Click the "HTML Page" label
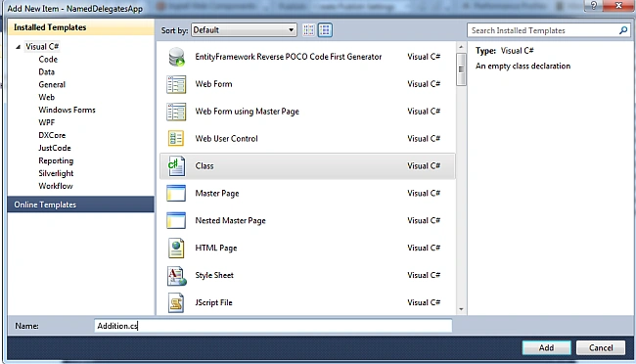Image resolution: width=636 pixels, height=364 pixels. pyautogui.click(x=216, y=248)
